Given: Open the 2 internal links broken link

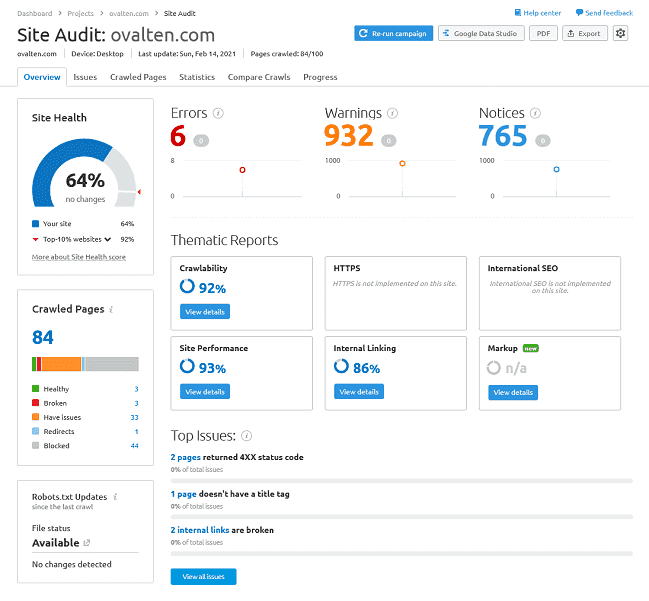Looking at the screenshot, I should 200,530.
